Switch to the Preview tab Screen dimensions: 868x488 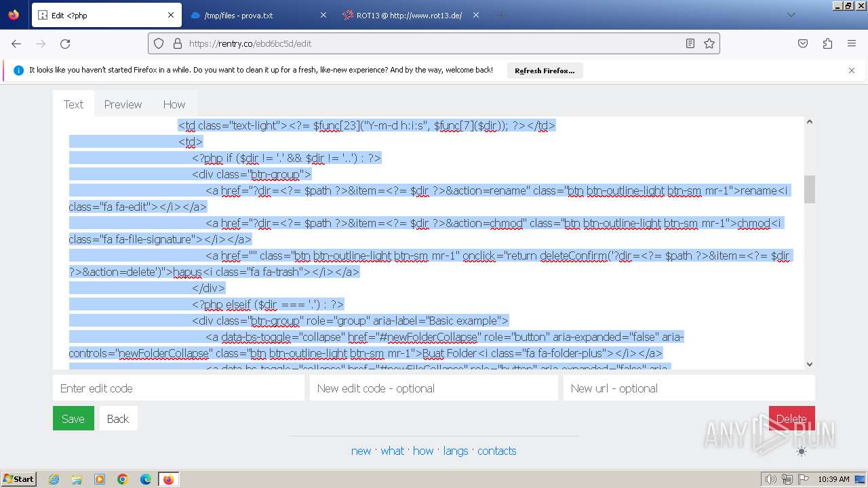(123, 104)
